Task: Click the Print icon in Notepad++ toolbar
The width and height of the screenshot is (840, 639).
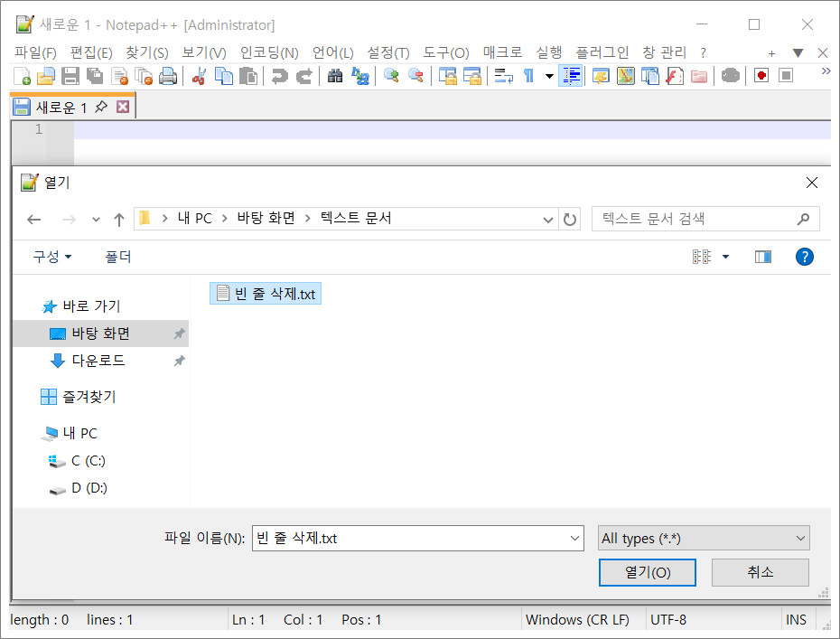Action: coord(168,76)
